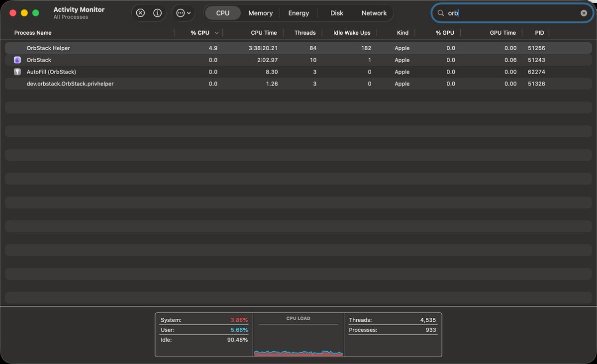Image resolution: width=597 pixels, height=364 pixels.
Task: Sort by the PID column header
Action: pyautogui.click(x=539, y=33)
